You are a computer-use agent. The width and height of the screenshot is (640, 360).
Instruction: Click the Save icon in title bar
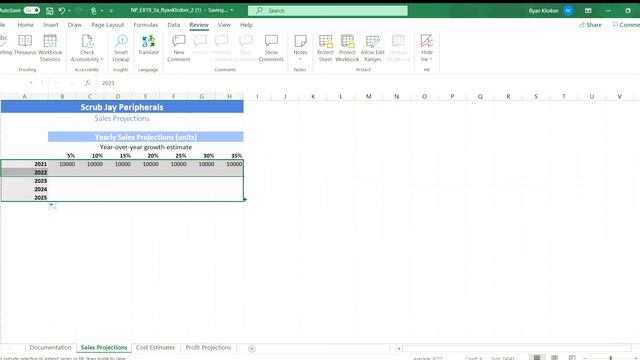point(49,11)
